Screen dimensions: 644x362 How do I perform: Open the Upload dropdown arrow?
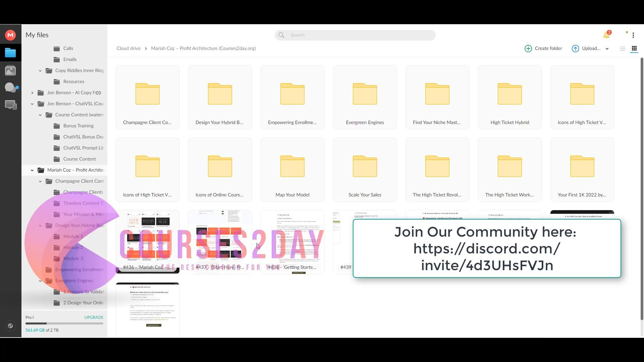tap(607, 49)
